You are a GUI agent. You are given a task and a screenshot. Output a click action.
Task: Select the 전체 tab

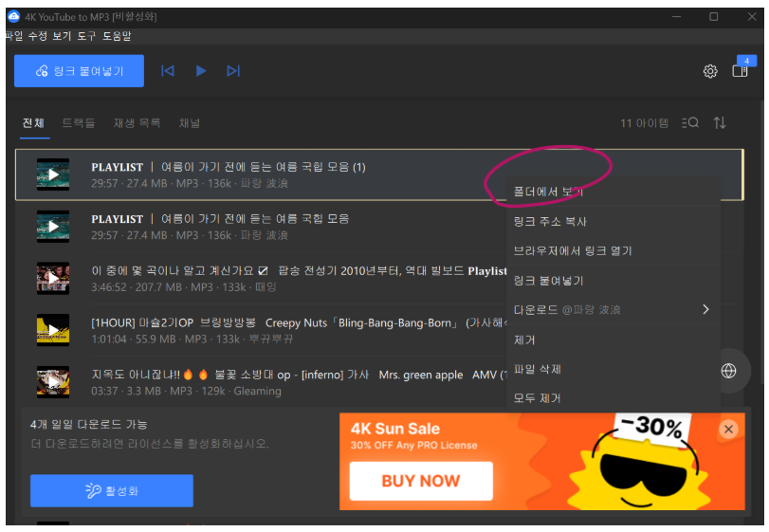pyautogui.click(x=33, y=123)
